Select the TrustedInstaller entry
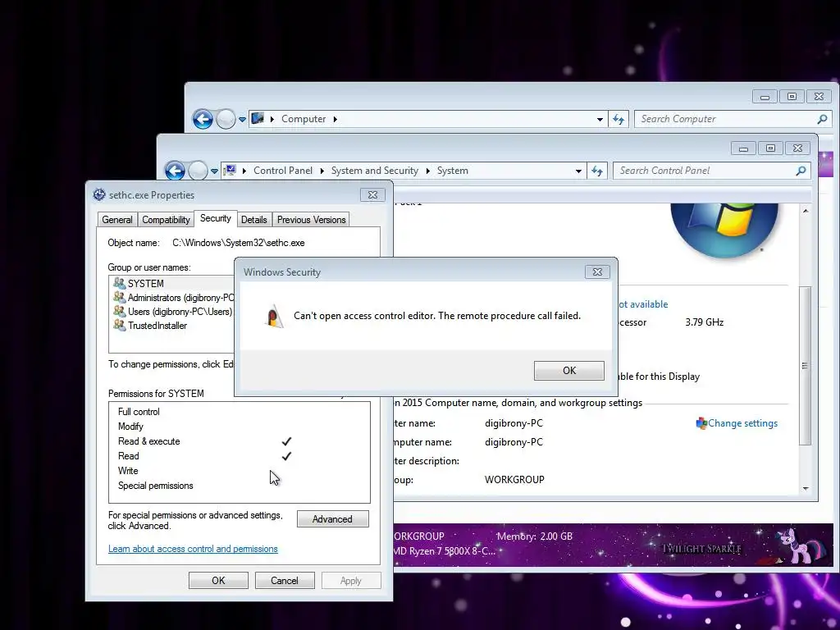 pos(150,325)
